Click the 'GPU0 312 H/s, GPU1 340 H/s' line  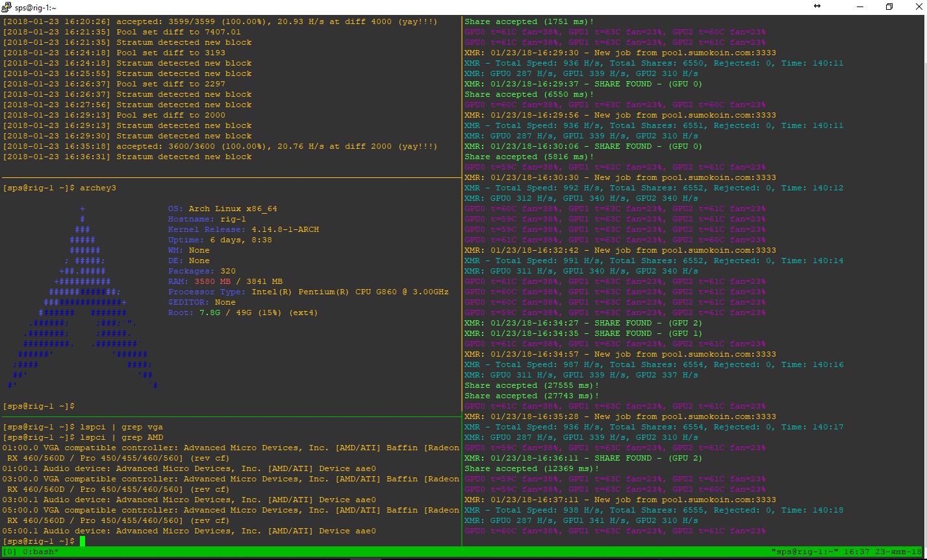581,198
